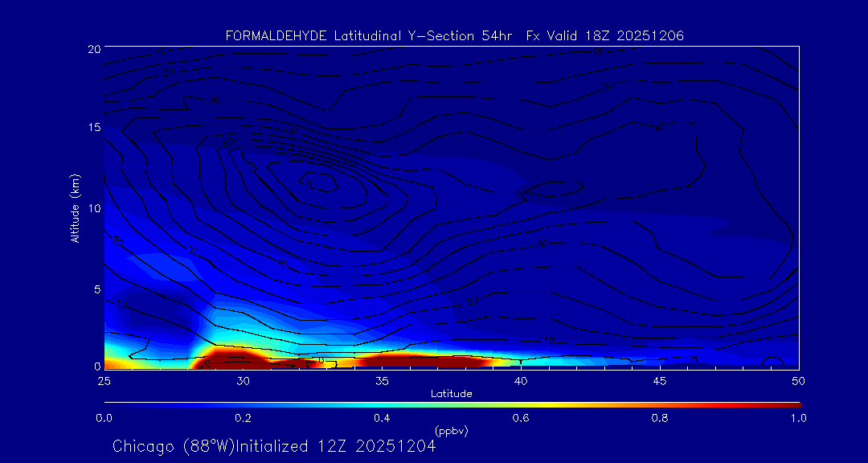Click the 'Altitude (km)' y-axis label
868x463 pixels.
pos(75,207)
